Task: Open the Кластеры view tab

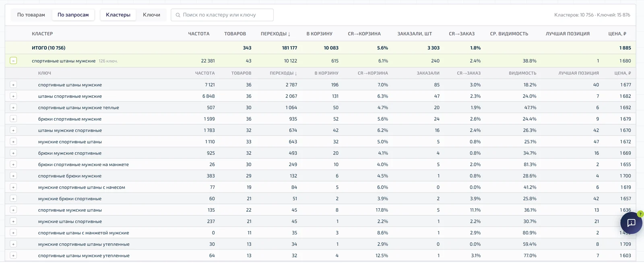Action: click(x=118, y=15)
